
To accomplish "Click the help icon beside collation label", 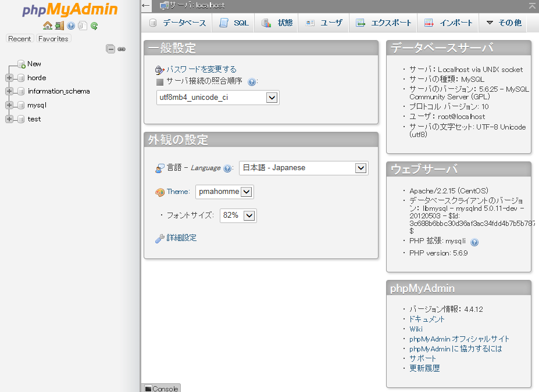I will click(252, 82).
